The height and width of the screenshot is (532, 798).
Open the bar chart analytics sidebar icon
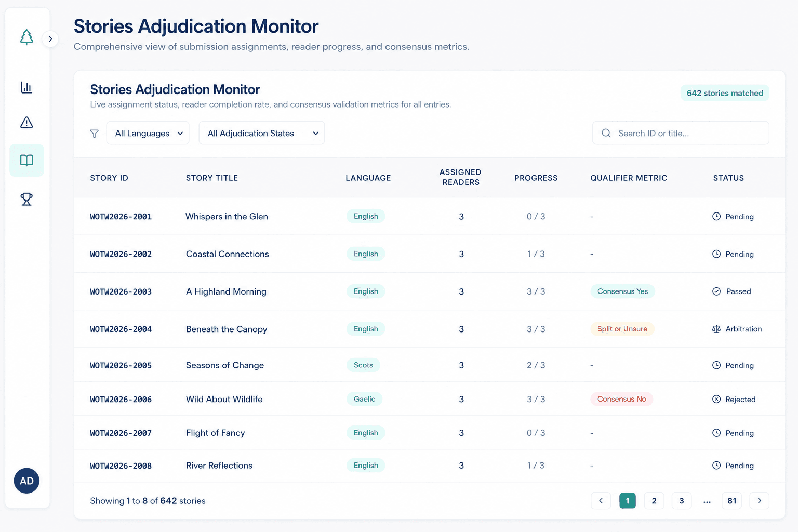coord(26,87)
